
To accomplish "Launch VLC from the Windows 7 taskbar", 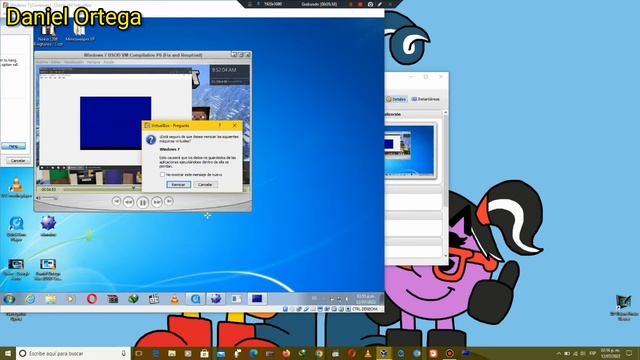I will click(175, 299).
